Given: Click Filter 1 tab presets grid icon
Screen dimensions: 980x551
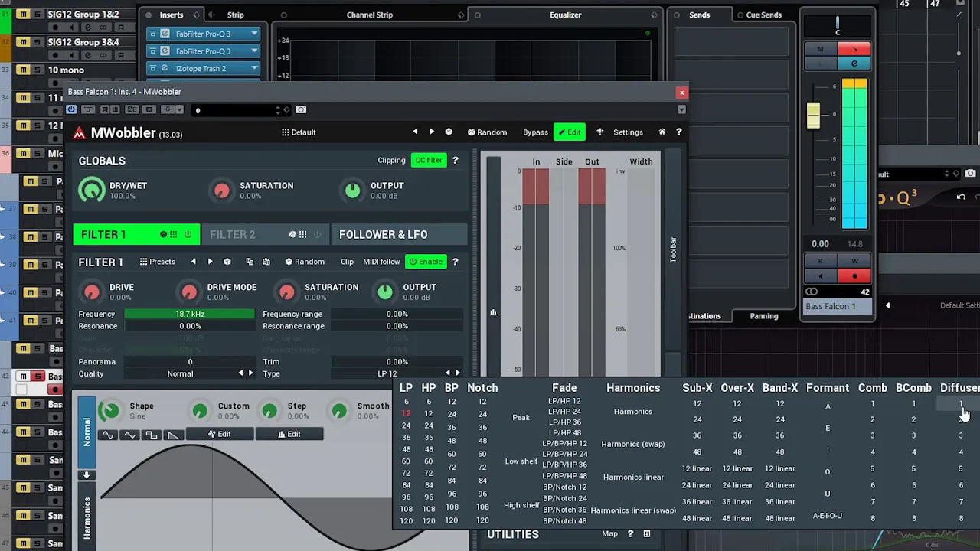Looking at the screenshot, I should click(174, 235).
